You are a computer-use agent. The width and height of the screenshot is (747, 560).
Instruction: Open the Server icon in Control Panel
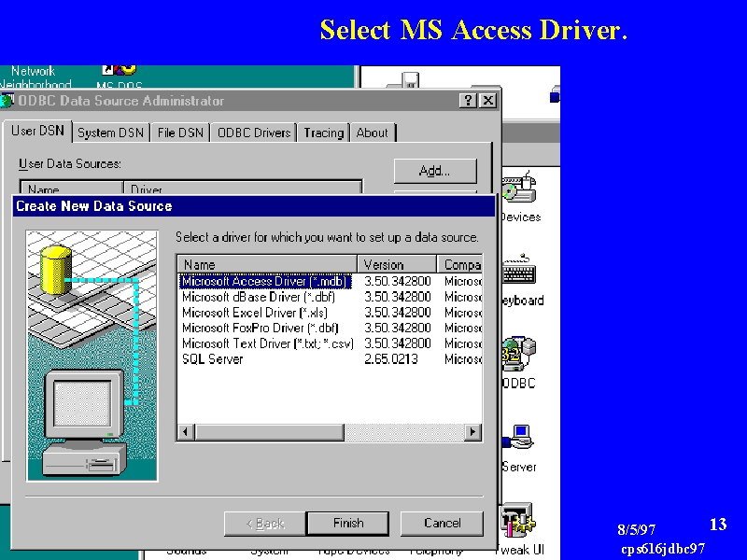[x=518, y=437]
